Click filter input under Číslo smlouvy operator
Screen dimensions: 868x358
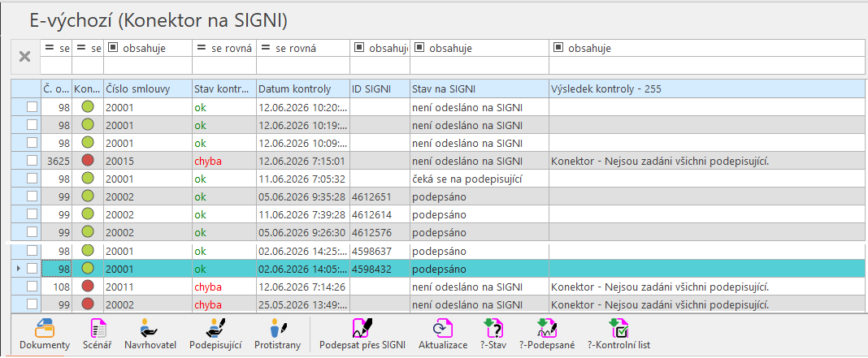click(147, 65)
